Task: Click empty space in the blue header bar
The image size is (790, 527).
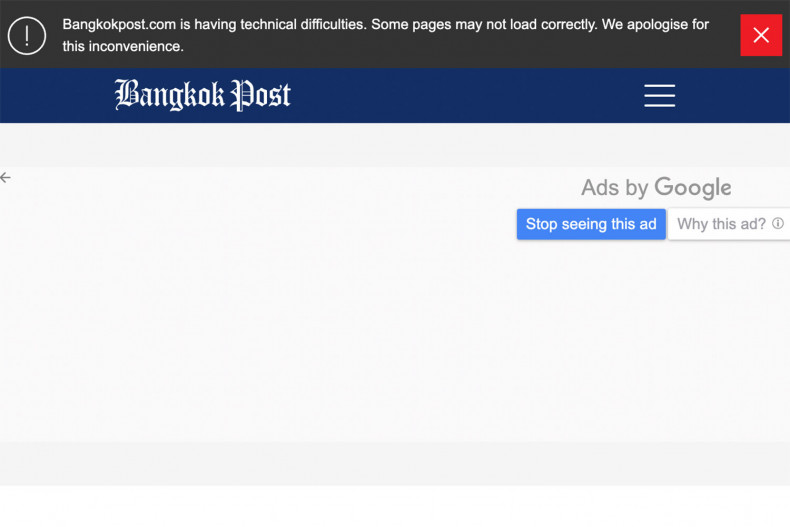Action: pos(450,95)
